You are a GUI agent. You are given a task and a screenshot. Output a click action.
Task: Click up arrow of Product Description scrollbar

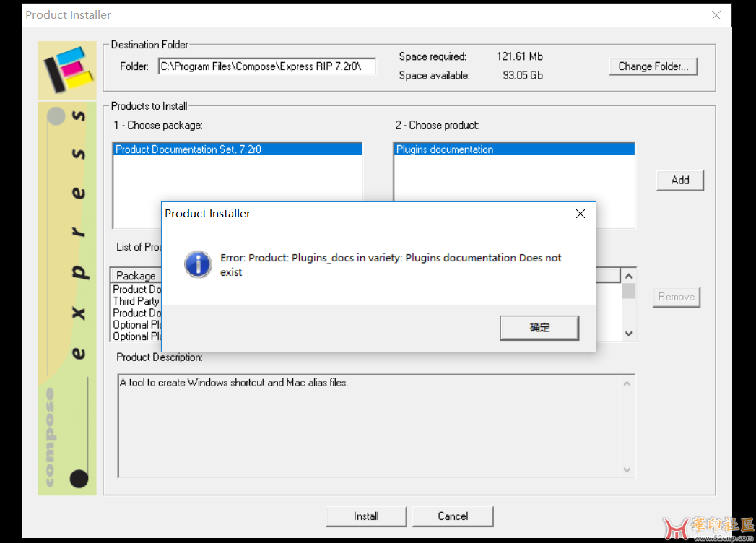[x=627, y=383]
